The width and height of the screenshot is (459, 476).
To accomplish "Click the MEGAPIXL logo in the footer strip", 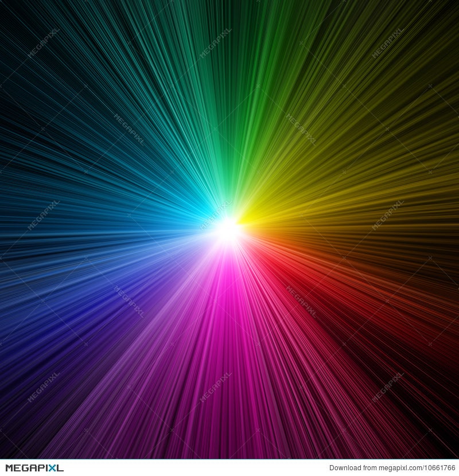I will [x=34, y=467].
